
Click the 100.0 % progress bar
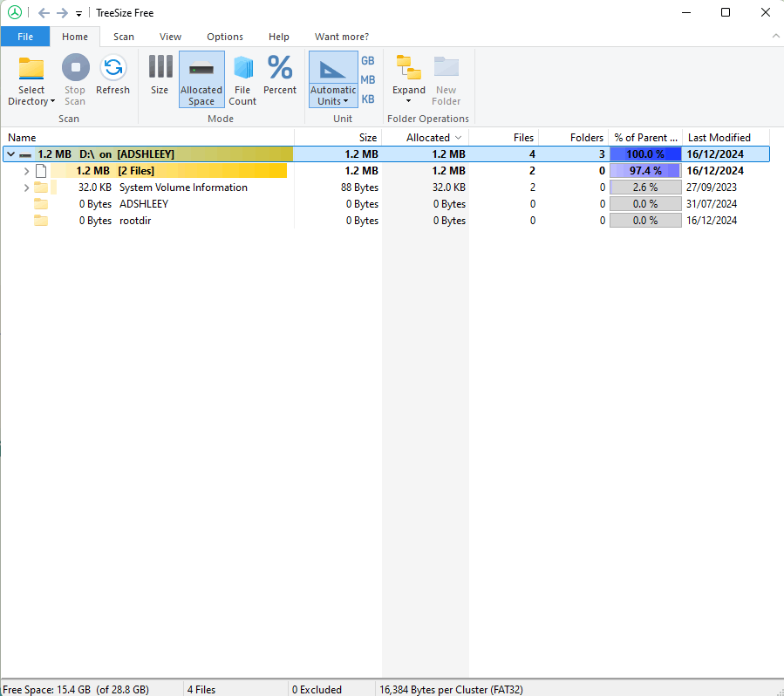point(645,154)
